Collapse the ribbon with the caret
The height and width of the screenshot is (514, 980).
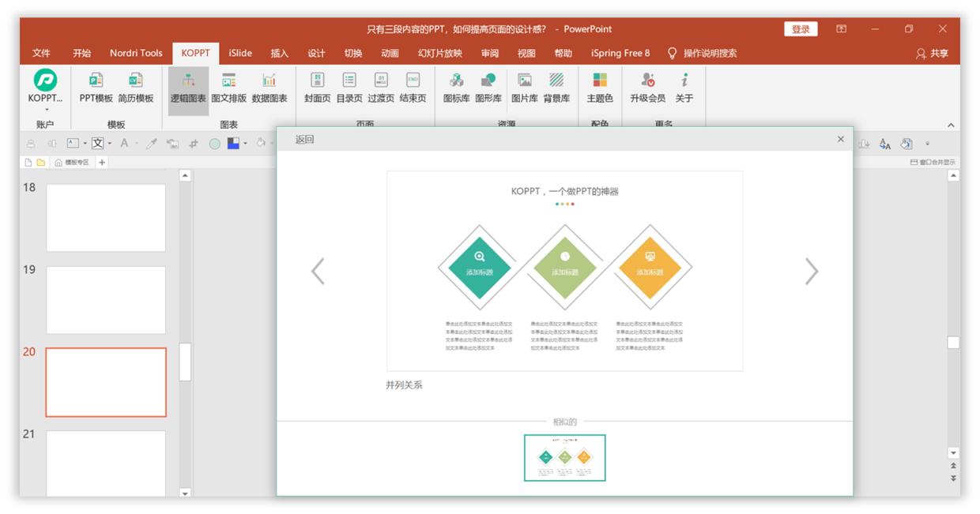(951, 125)
